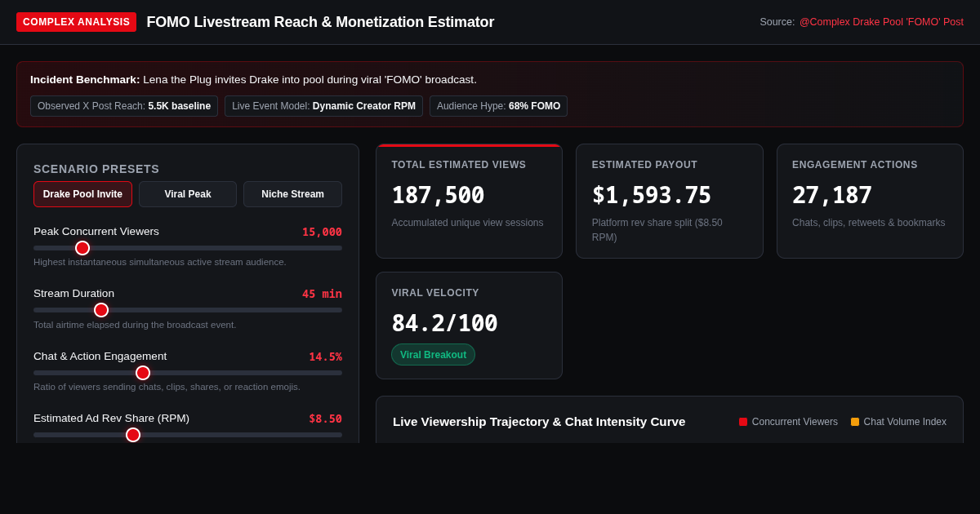Click the Live Event Model chip
This screenshot has height=514, width=980.
tap(323, 106)
